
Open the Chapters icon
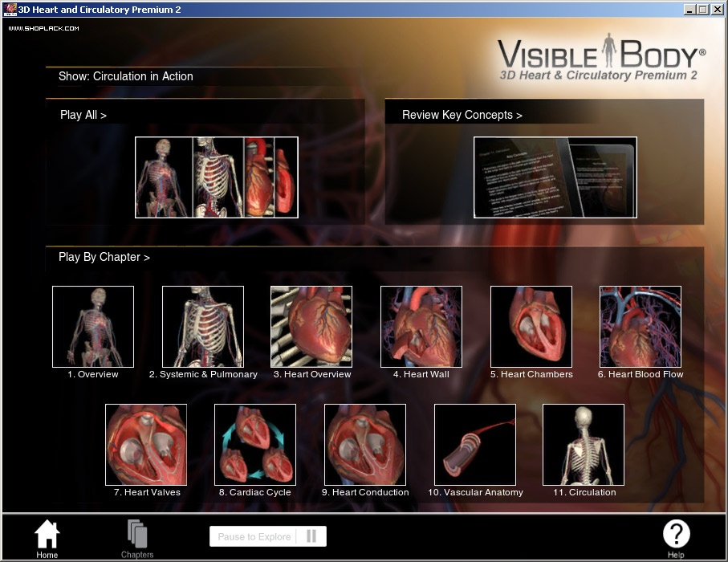pyautogui.click(x=137, y=534)
